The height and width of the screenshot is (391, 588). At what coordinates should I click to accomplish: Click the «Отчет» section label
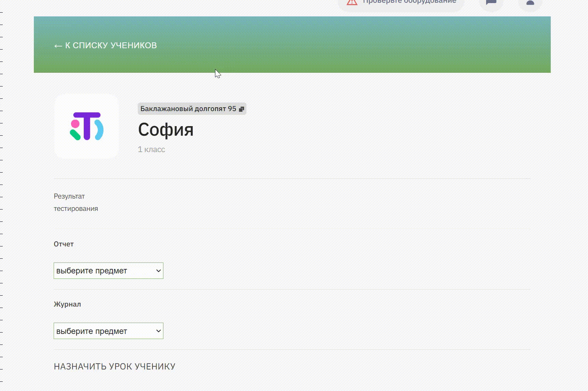(64, 244)
